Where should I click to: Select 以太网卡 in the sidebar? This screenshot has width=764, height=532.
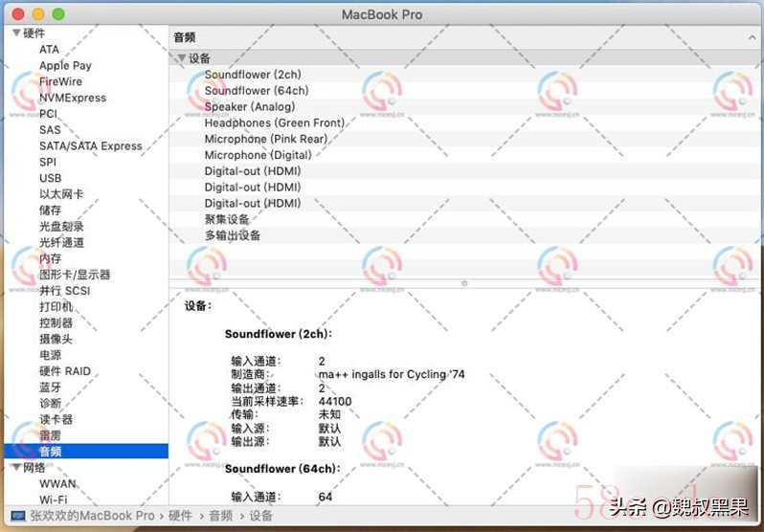click(x=61, y=194)
